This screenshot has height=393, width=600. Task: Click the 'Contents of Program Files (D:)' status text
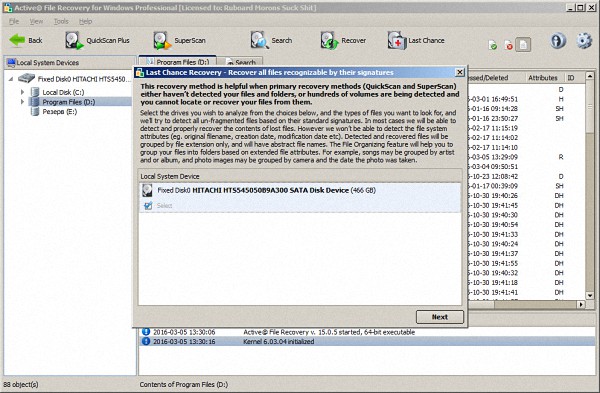(184, 384)
